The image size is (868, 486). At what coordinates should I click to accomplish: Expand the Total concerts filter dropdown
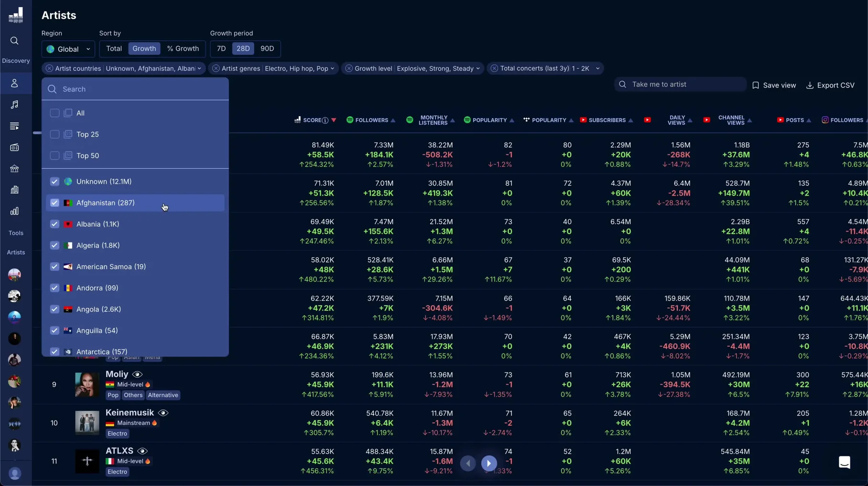pyautogui.click(x=597, y=68)
